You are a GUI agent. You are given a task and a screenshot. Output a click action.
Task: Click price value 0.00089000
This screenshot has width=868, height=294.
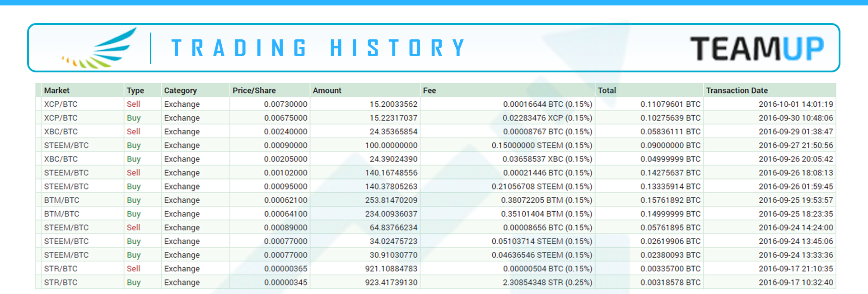tap(286, 228)
